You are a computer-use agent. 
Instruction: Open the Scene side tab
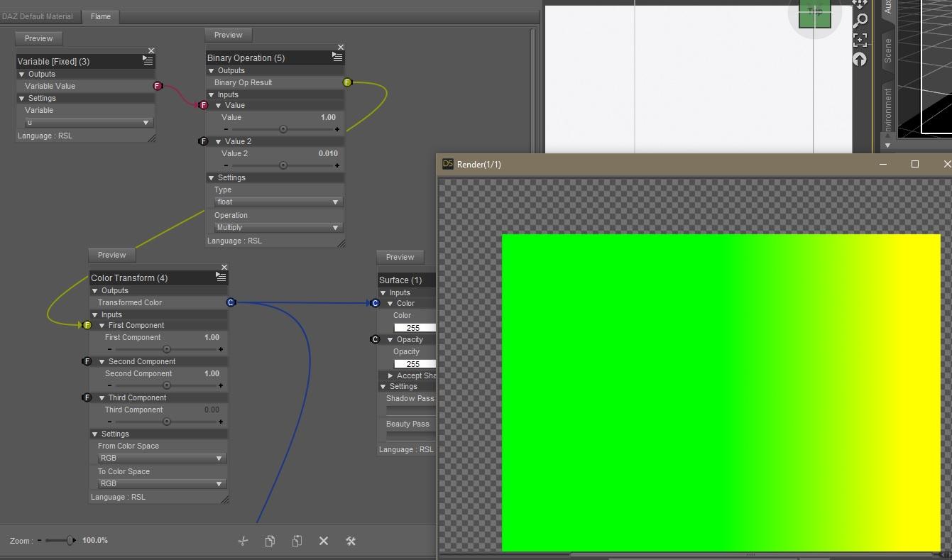point(887,50)
